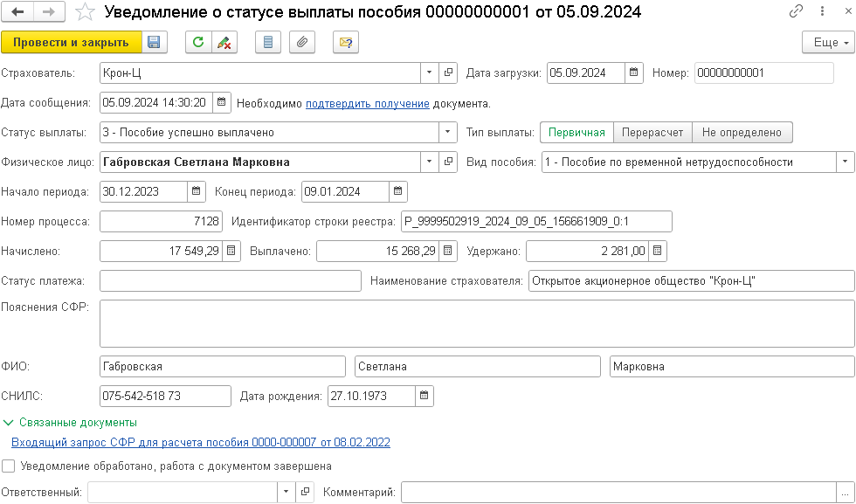Click the 'подтвердить получение' link
The width and height of the screenshot is (856, 504).
coord(367,103)
